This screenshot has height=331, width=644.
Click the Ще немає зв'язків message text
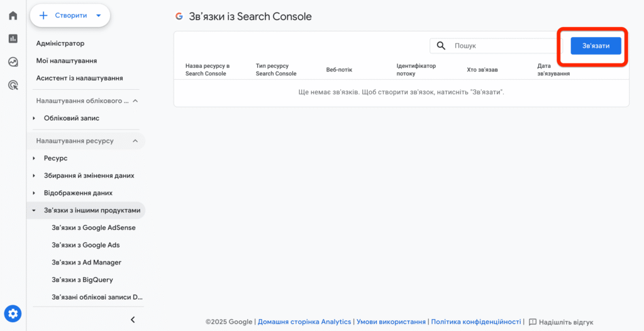(x=401, y=92)
